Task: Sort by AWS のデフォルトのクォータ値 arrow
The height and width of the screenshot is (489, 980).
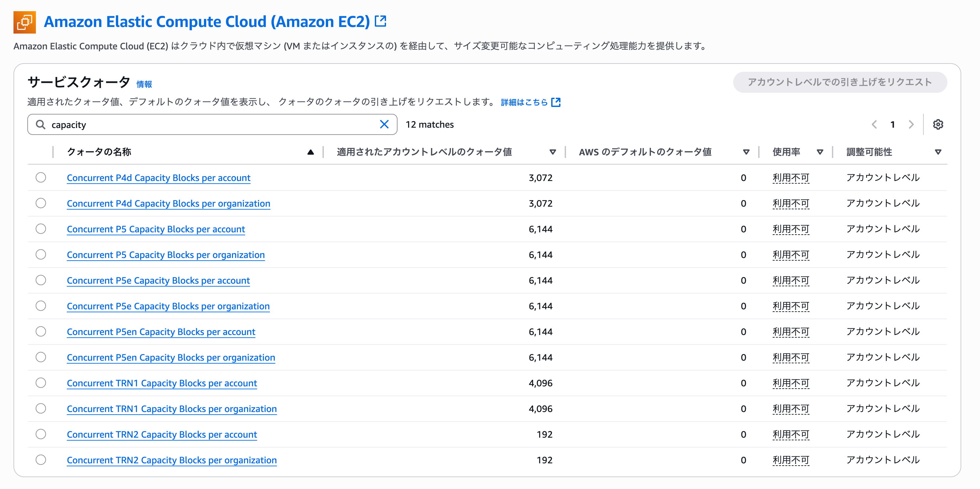Action: [x=746, y=152]
